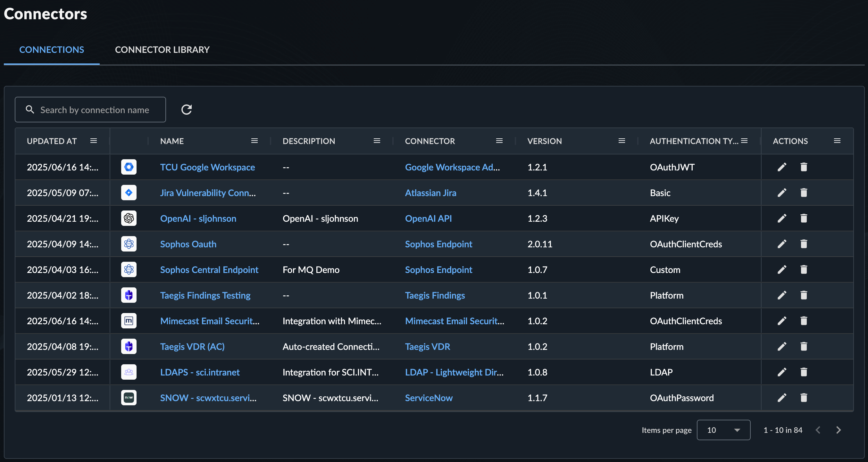Edit the TCU Google Workspace connection
This screenshot has width=868, height=462.
[782, 167]
